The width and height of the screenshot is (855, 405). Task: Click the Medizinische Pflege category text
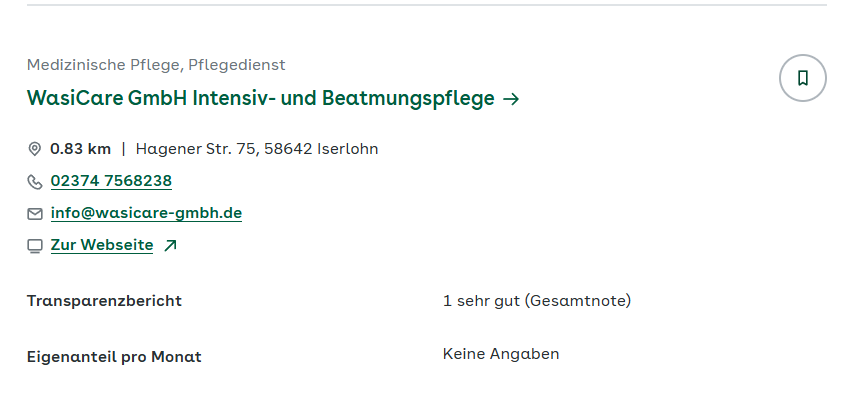click(104, 65)
